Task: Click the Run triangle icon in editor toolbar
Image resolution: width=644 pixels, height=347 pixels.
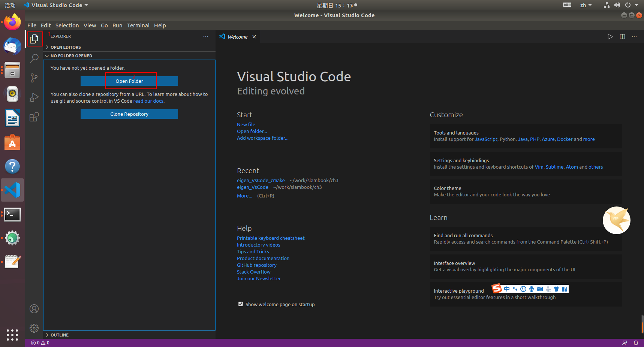Action: (610, 37)
